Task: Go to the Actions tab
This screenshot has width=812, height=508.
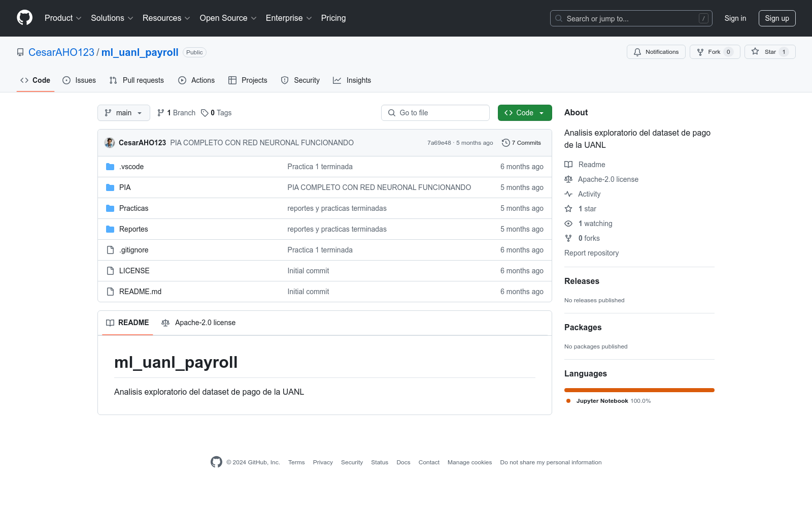Action: (x=196, y=80)
